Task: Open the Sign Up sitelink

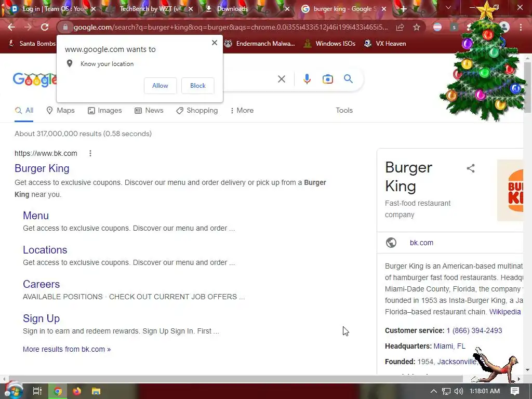Action: click(41, 318)
